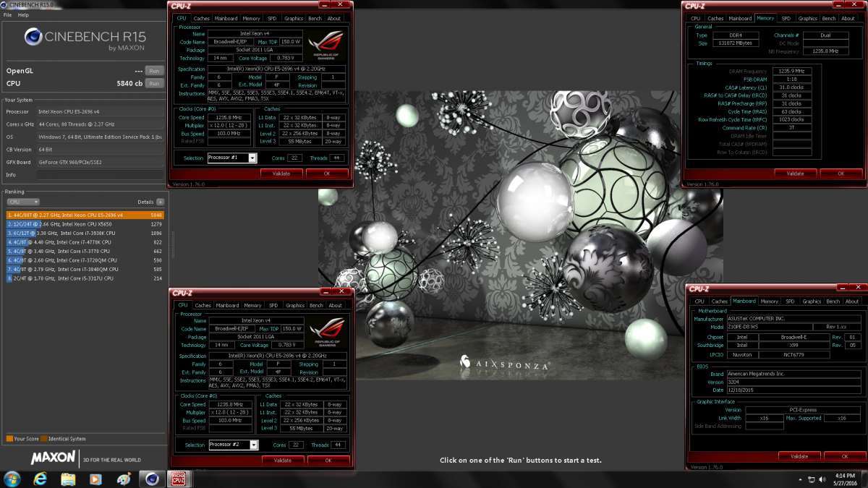
Task: Open CPU tab in the Memory CPU-Z window
Action: point(696,18)
